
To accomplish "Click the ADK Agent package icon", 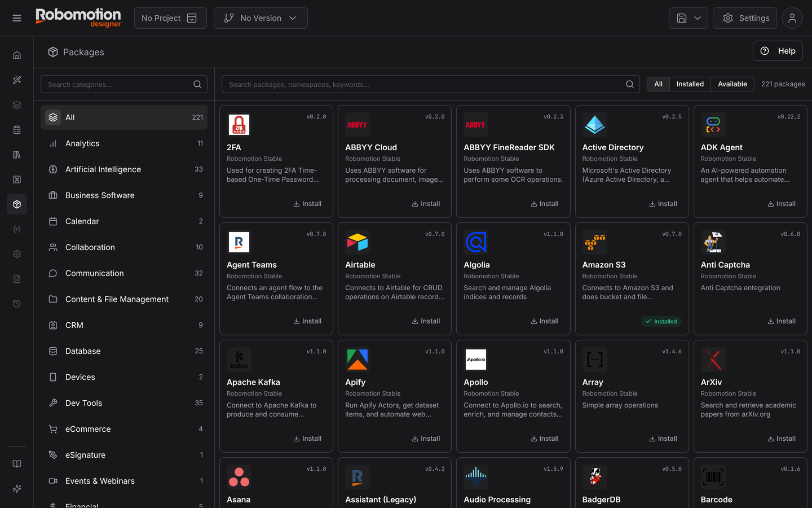I will pos(713,125).
